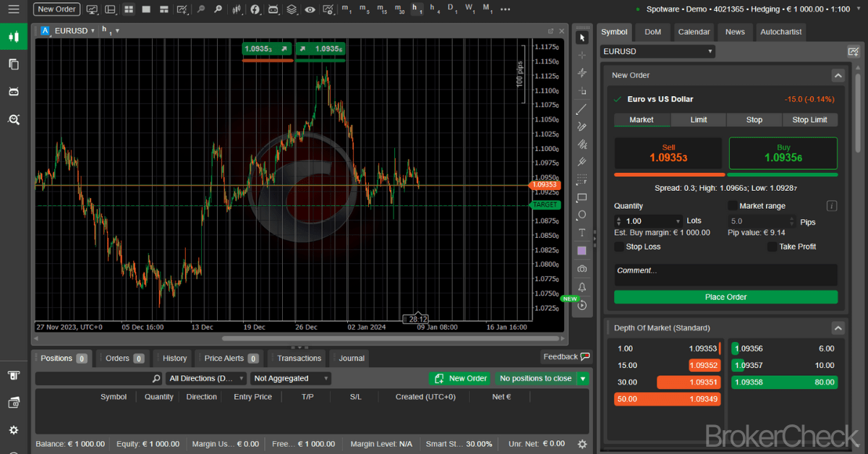
Task: Select the crosshair tool
Action: pyautogui.click(x=582, y=55)
